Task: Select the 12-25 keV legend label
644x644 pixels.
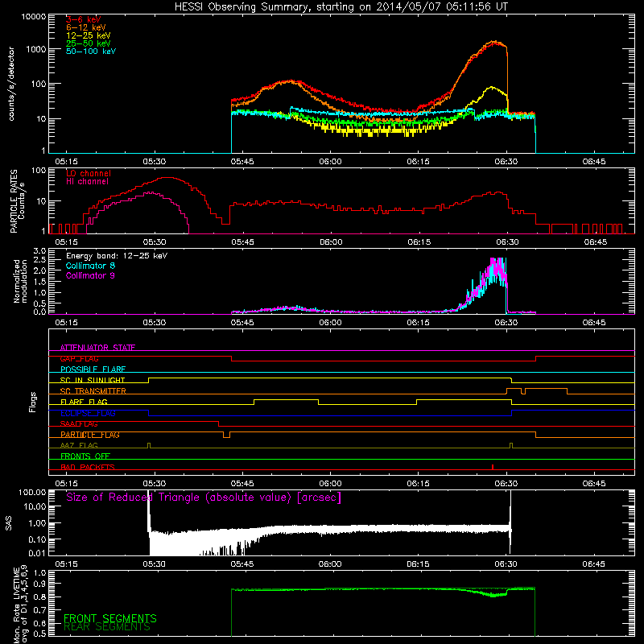Action: click(88, 35)
